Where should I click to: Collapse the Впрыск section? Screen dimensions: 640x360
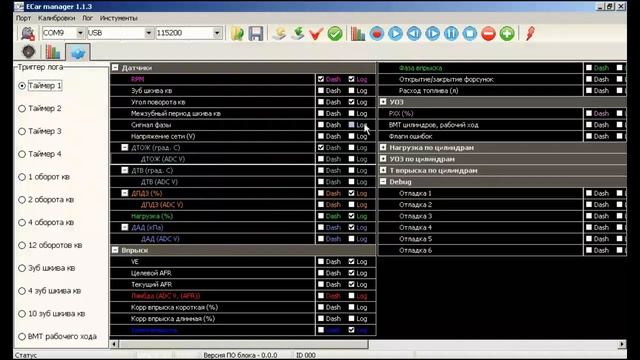(x=115, y=250)
